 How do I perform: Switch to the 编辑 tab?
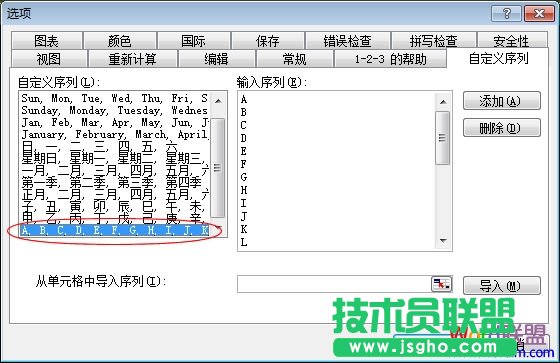[x=216, y=59]
